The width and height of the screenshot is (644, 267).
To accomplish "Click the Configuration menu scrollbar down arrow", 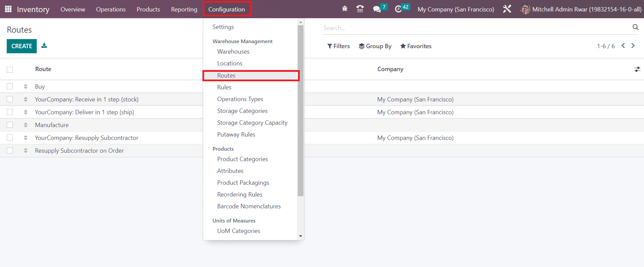I will coord(300,236).
